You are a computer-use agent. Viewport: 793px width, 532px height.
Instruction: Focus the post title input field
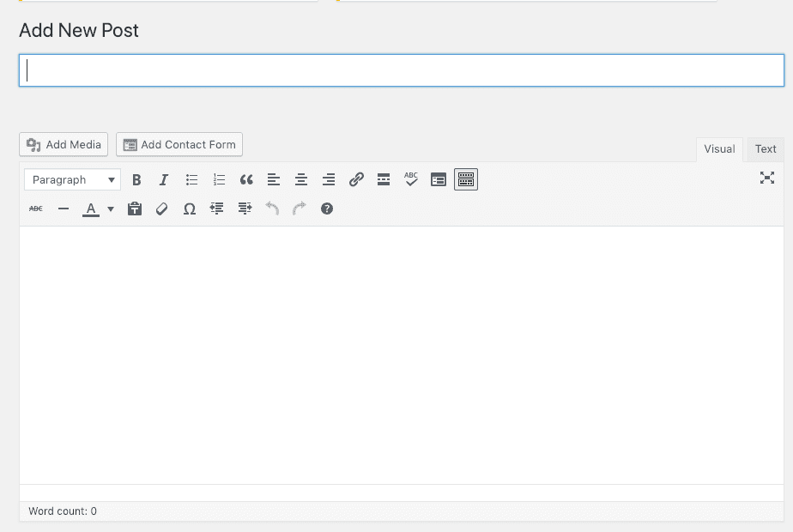[x=402, y=70]
